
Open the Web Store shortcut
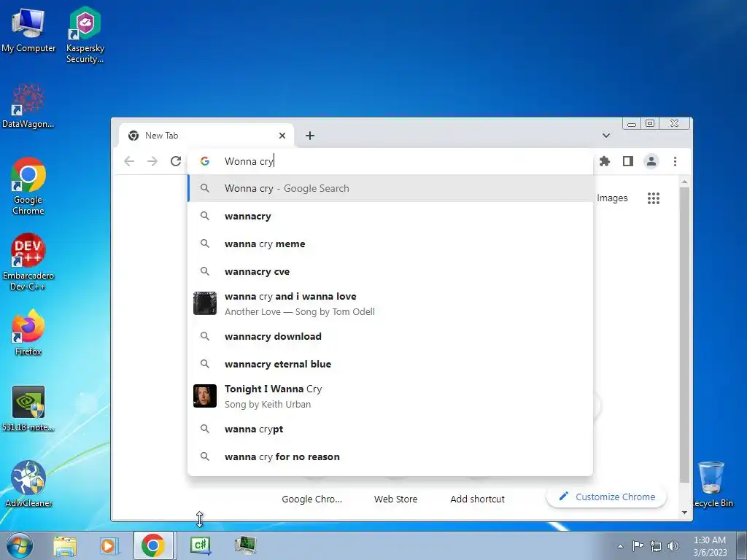pos(395,499)
